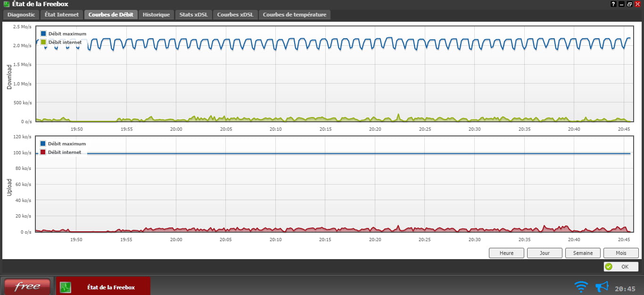Viewport: 644px width, 295px height.
Task: Set the graph range to Heure
Action: 506,253
